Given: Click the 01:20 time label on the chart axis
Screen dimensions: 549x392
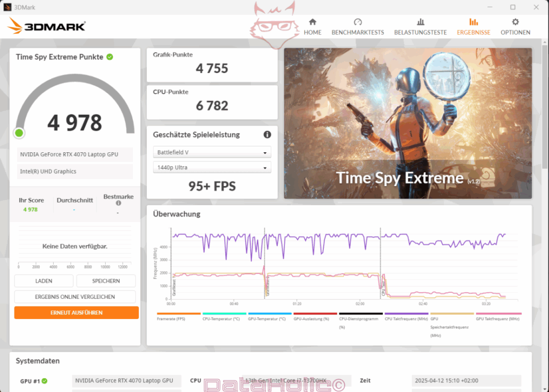Looking at the screenshot, I should 297,304.
